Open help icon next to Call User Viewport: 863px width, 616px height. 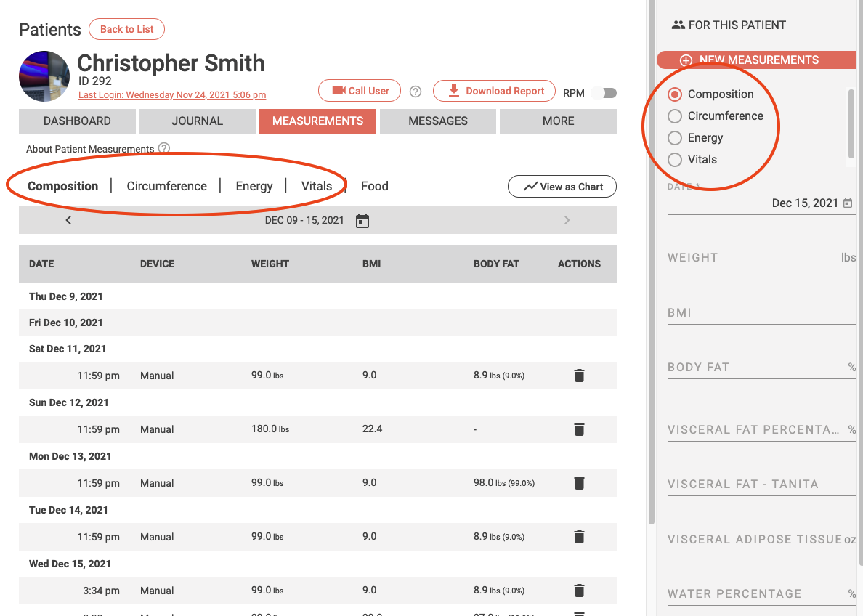coord(416,92)
